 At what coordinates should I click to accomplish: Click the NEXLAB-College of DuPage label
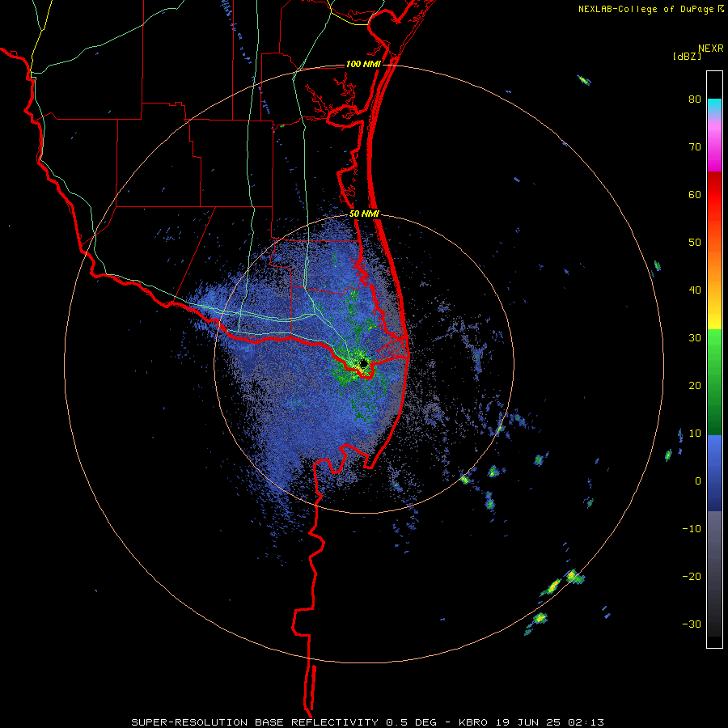tap(645, 9)
